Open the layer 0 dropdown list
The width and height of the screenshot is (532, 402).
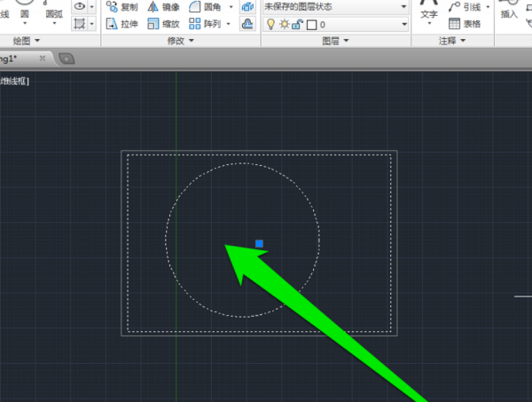(335, 25)
